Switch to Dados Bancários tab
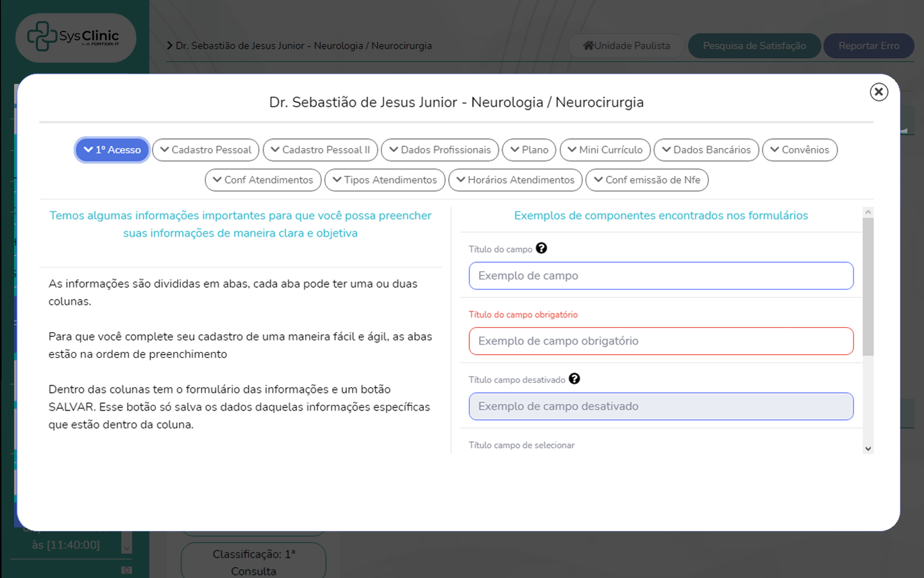The height and width of the screenshot is (578, 924). click(x=706, y=150)
